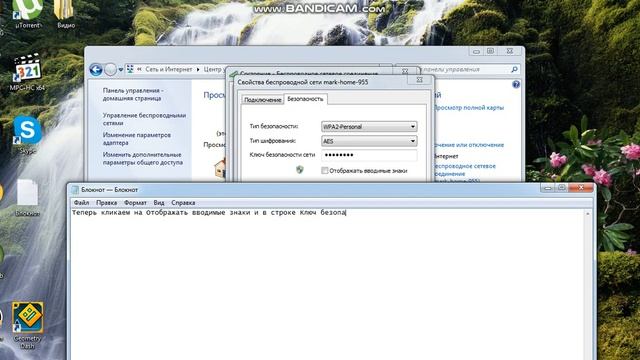
Task: Click the Беспроводное сетевое соединение link
Action: 464,170
